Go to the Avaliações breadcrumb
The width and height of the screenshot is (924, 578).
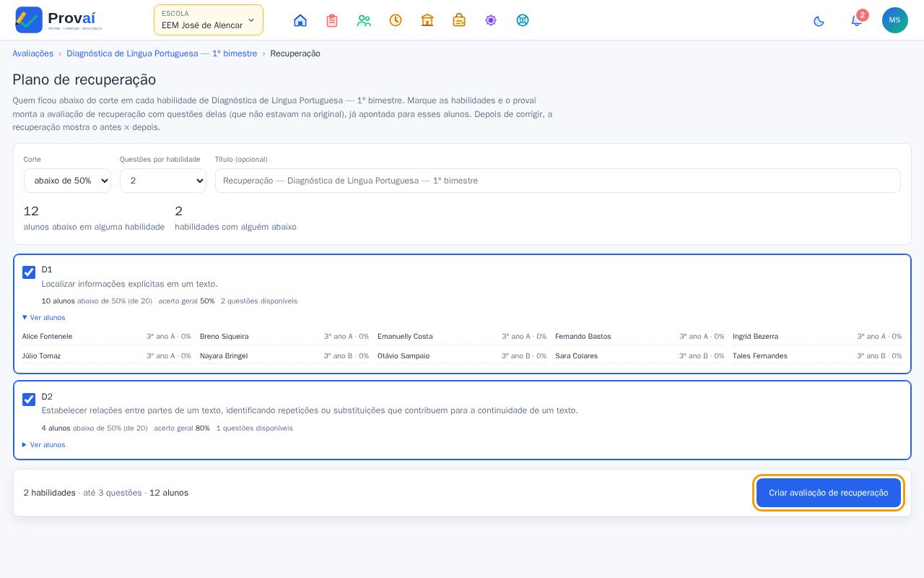tap(33, 53)
